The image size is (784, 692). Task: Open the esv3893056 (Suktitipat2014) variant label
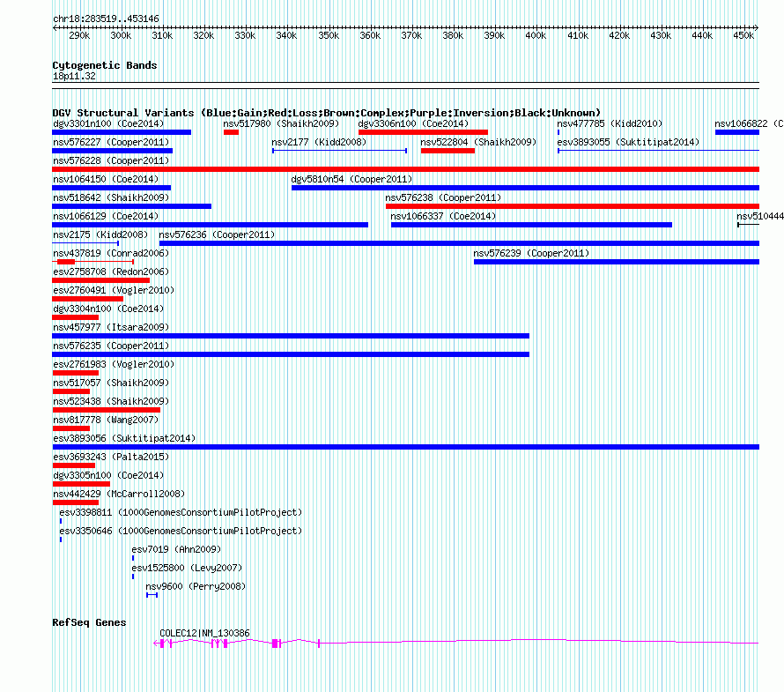(124, 438)
